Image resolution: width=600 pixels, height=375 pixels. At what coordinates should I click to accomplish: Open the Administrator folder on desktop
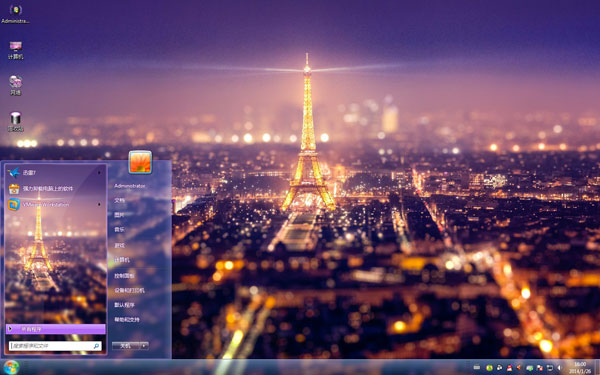15,14
